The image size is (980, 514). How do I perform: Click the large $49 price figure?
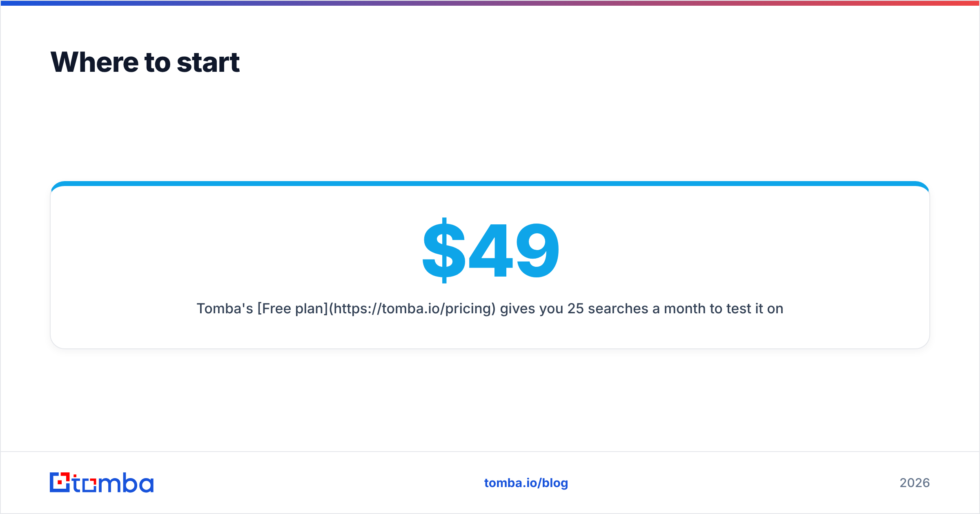pyautogui.click(x=490, y=250)
